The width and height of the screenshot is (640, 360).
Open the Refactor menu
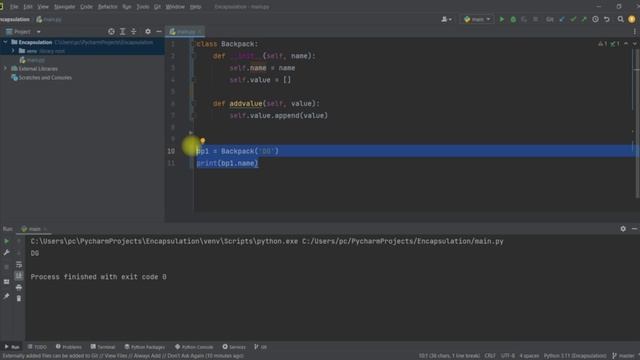(107, 7)
